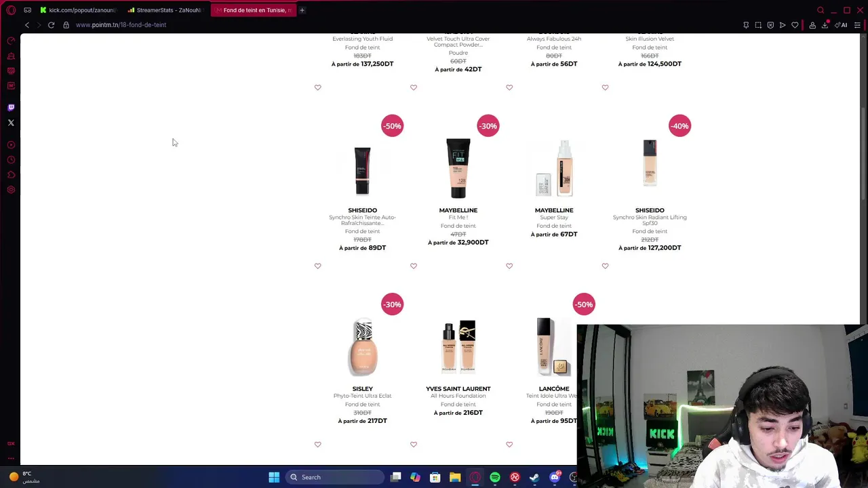The height and width of the screenshot is (488, 868).
Task: Open the downloads panel
Action: [x=825, y=25]
